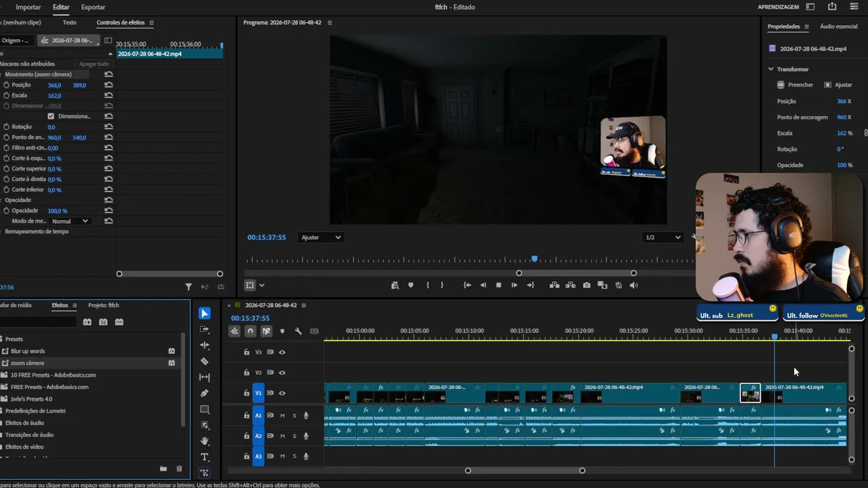Viewport: 868px width, 488px height.
Task: Create a new custom bin in Effects
Action: tap(163, 468)
